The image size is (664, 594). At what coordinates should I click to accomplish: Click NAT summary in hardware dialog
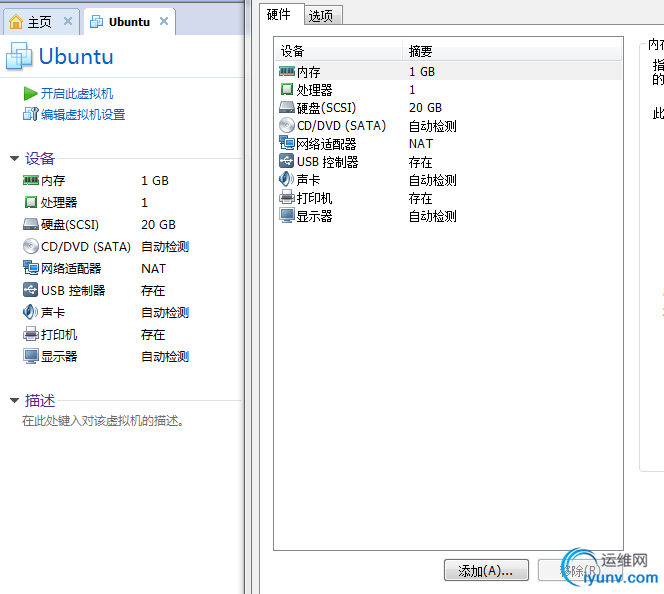(x=421, y=144)
